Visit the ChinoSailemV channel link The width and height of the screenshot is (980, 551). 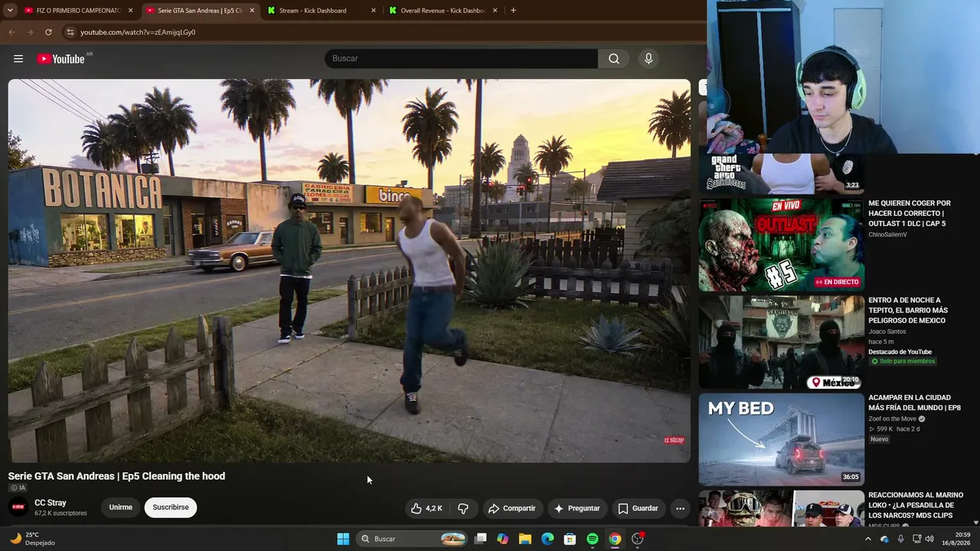[887, 235]
